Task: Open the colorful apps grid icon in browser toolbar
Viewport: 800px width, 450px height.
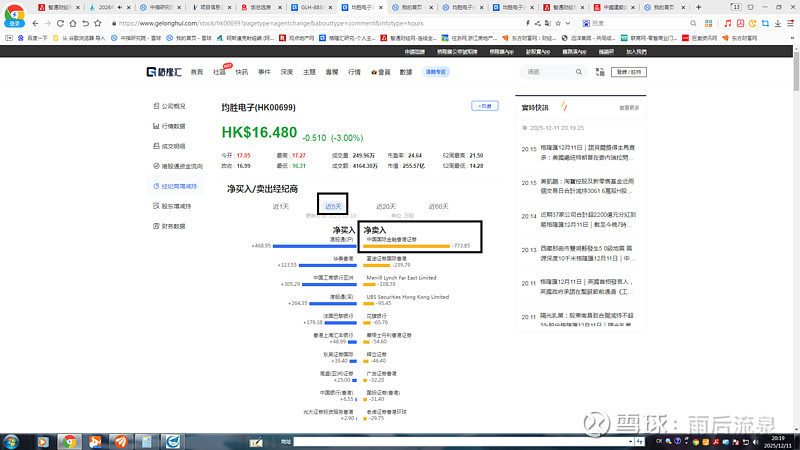Action: (x=709, y=23)
